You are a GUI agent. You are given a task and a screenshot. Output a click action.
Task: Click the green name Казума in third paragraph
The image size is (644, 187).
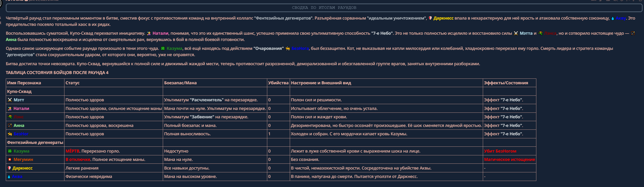[174, 48]
